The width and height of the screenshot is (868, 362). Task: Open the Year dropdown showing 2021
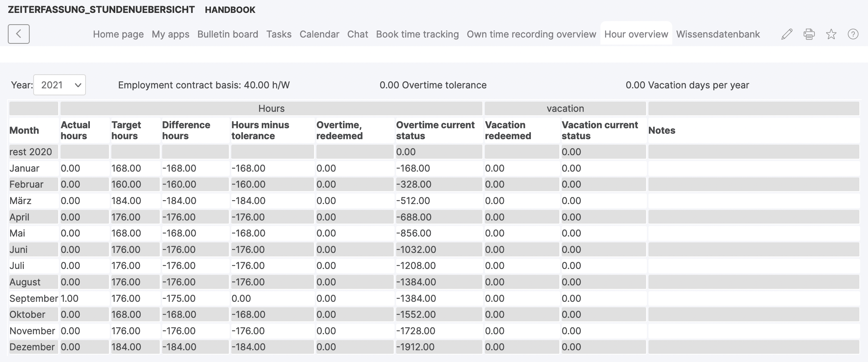[x=59, y=85]
